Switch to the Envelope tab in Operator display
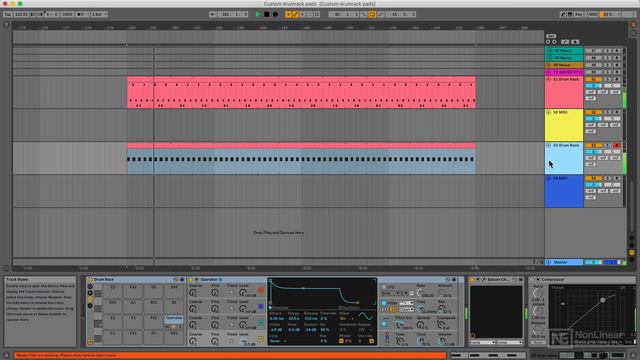The height and width of the screenshot is (360, 640). pyautogui.click(x=280, y=308)
